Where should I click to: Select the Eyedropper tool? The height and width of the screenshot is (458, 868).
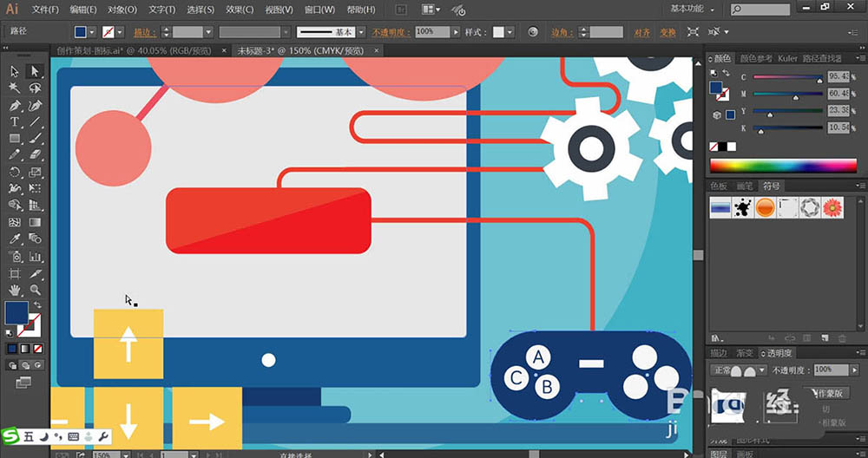click(x=15, y=239)
